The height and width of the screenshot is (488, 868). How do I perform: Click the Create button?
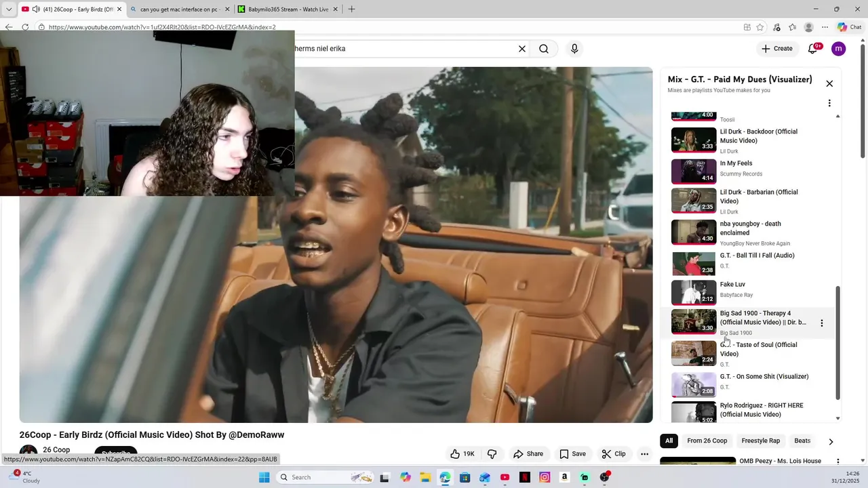pyautogui.click(x=776, y=49)
